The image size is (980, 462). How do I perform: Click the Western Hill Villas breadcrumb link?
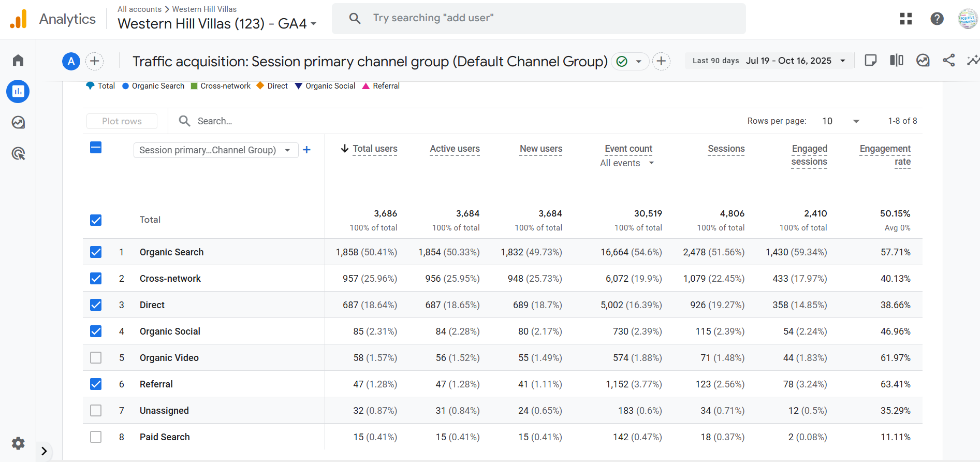(204, 9)
